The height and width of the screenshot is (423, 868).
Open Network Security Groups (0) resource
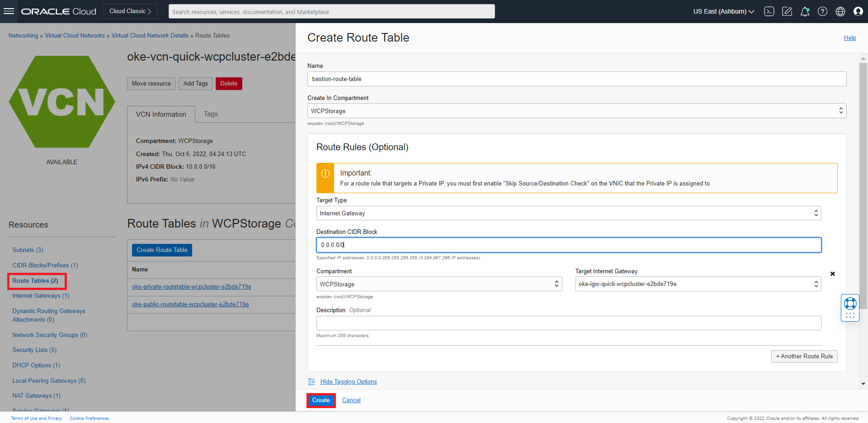(x=50, y=335)
